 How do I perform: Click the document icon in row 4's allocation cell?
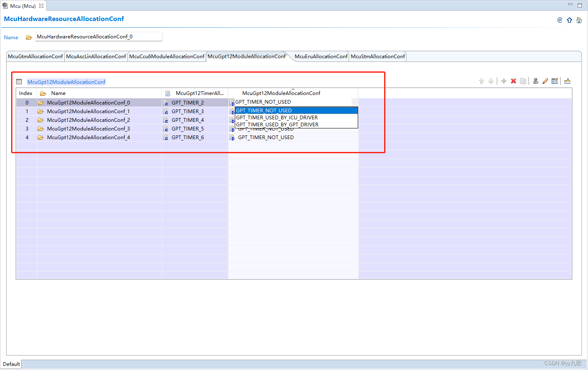(x=232, y=138)
